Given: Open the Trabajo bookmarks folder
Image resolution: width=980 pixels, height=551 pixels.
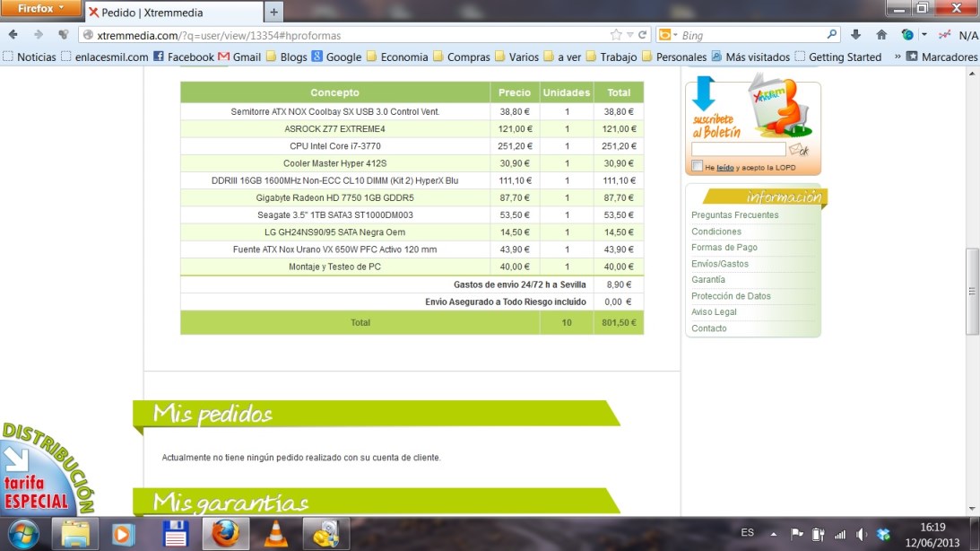Looking at the screenshot, I should (x=611, y=57).
